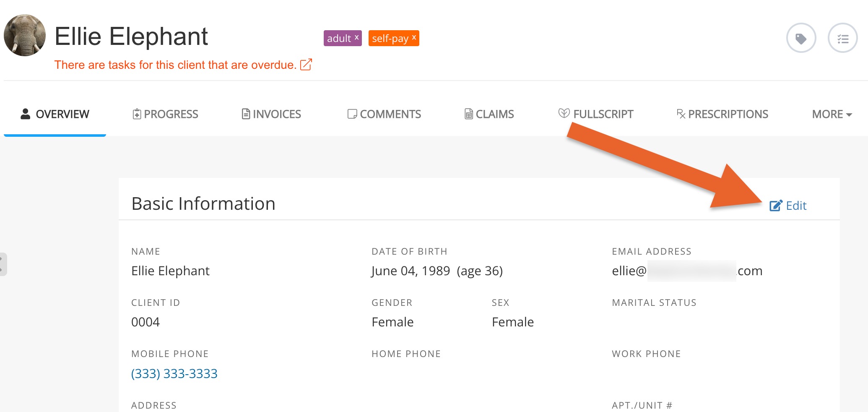View the Claims tab
The image size is (868, 412).
(x=489, y=114)
